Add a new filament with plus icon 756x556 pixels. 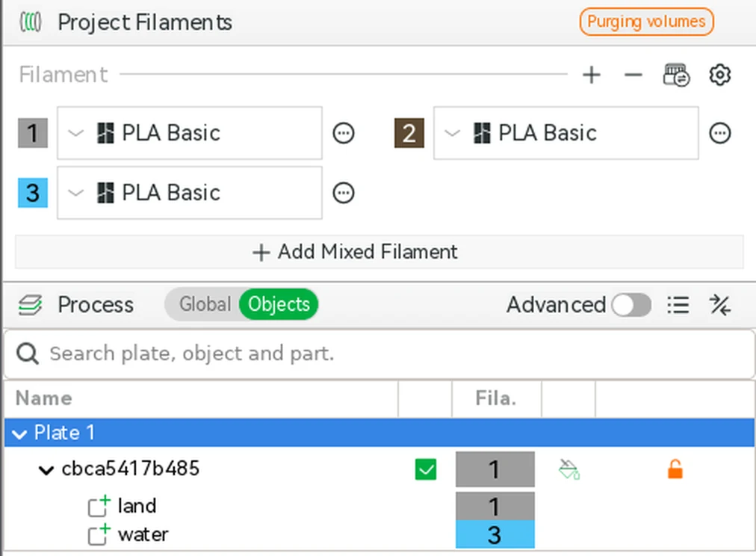(x=592, y=75)
